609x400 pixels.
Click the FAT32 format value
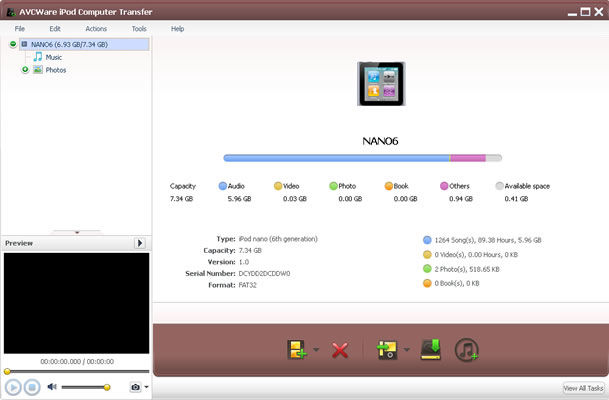[247, 285]
